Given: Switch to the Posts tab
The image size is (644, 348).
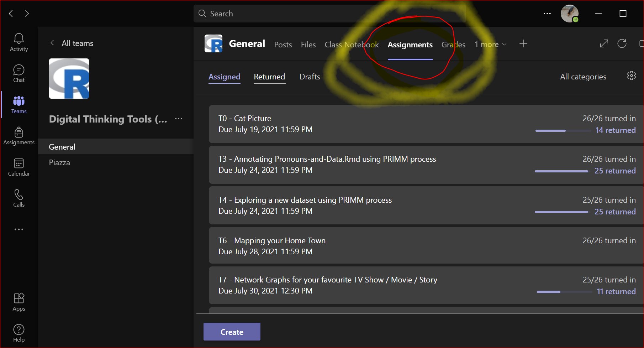Looking at the screenshot, I should click(x=283, y=45).
